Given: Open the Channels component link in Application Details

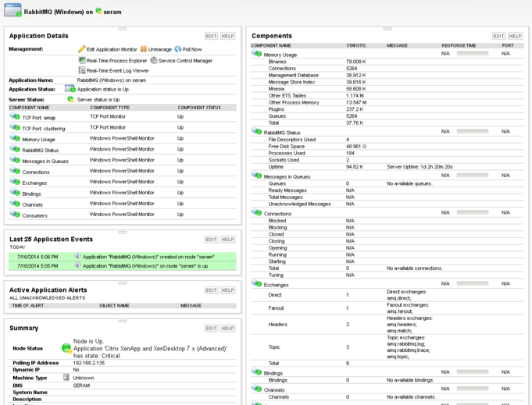Looking at the screenshot, I should [x=33, y=204].
